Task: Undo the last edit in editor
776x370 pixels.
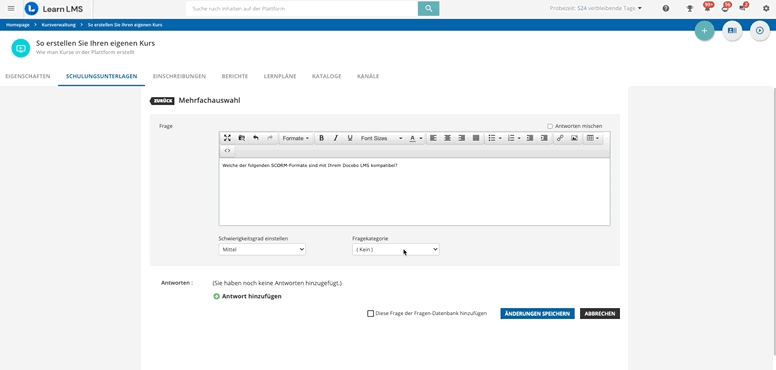Action: pyautogui.click(x=256, y=138)
